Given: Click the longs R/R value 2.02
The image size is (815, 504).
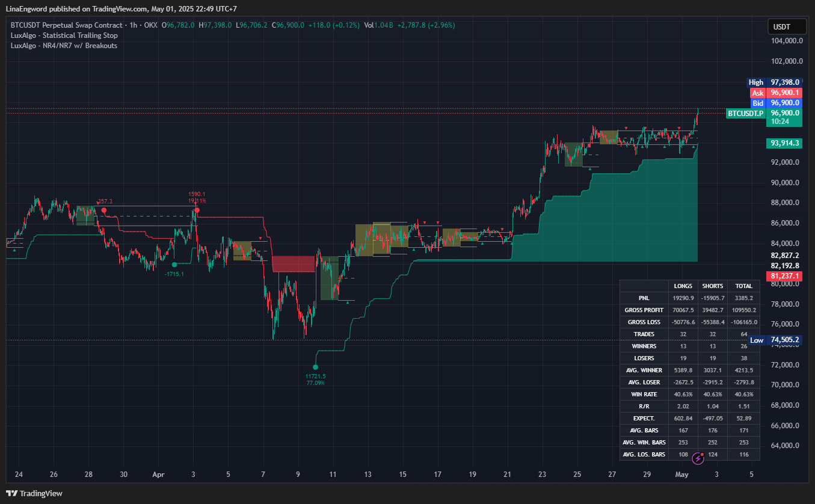Looking at the screenshot, I should pos(683,407).
